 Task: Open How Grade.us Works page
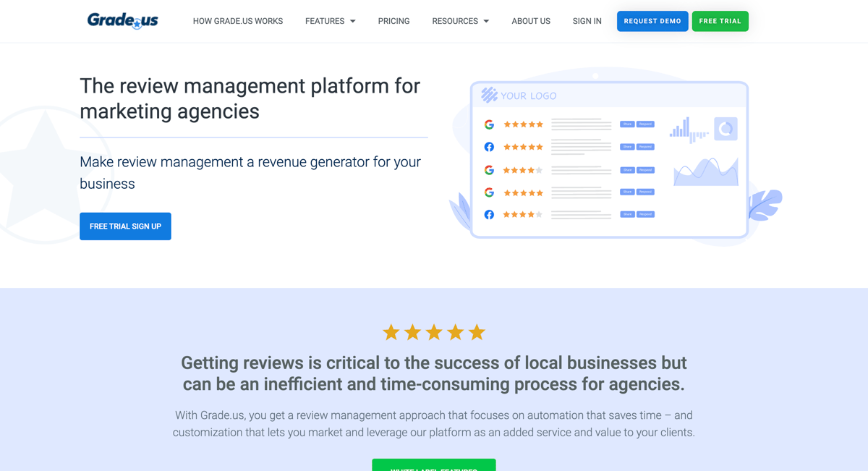click(238, 21)
